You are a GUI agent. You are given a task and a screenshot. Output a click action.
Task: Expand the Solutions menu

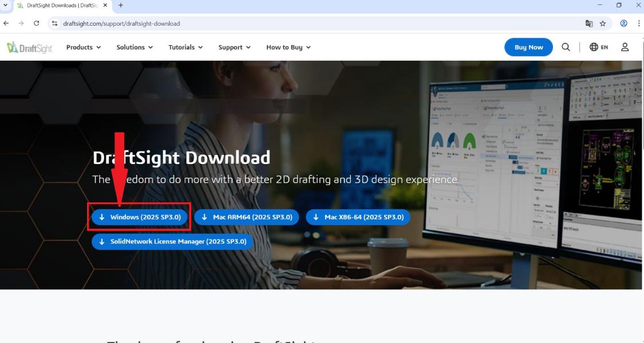[135, 47]
